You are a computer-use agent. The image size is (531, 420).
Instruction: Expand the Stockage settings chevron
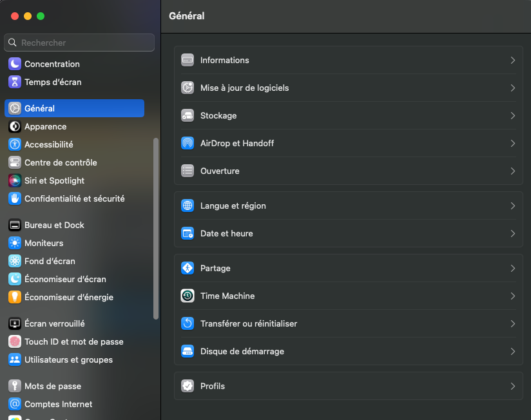click(513, 115)
